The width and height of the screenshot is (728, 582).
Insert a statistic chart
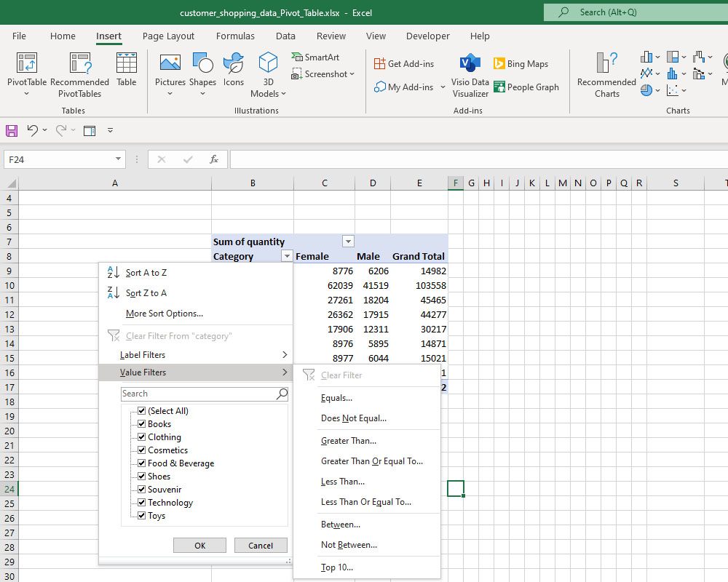(673, 73)
